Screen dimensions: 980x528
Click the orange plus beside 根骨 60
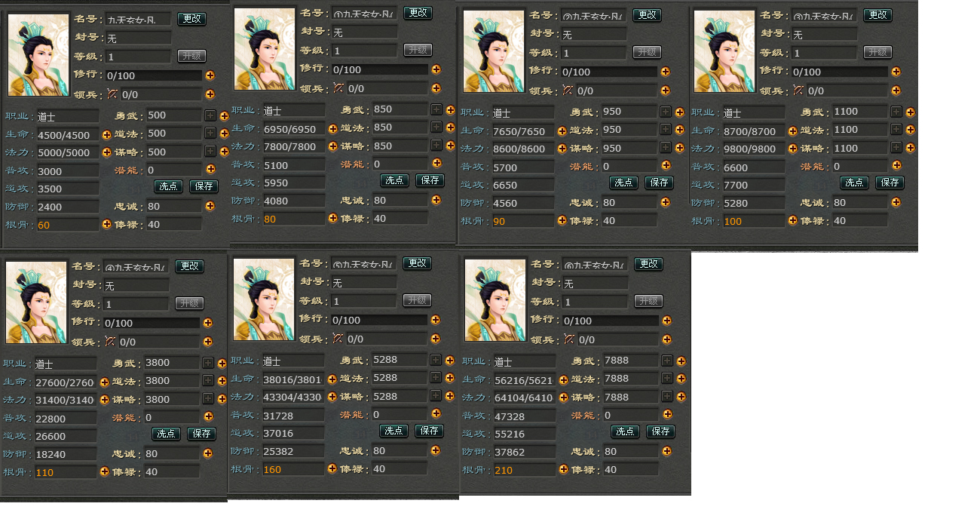click(106, 224)
